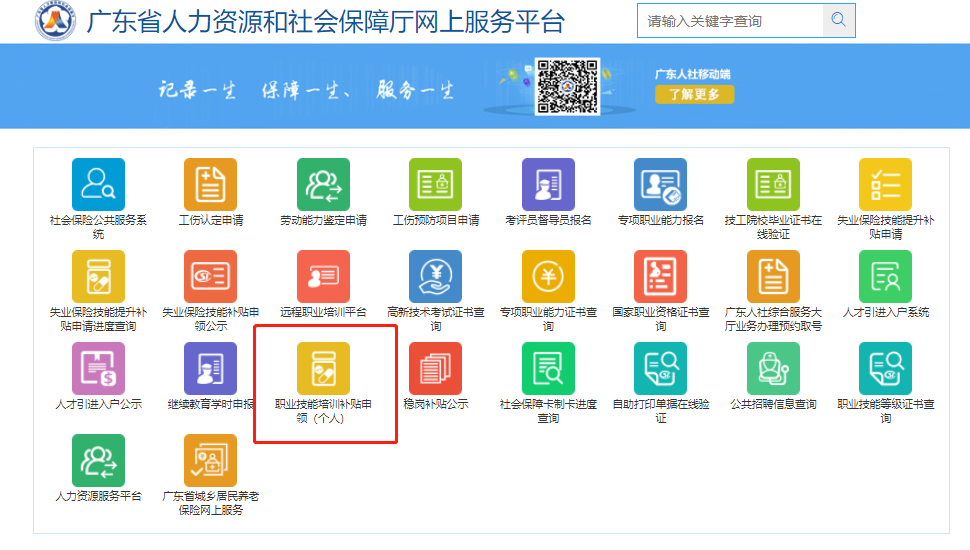Open 人力资源服务平台 icon
Image resolution: width=970 pixels, height=550 pixels.
[x=98, y=461]
